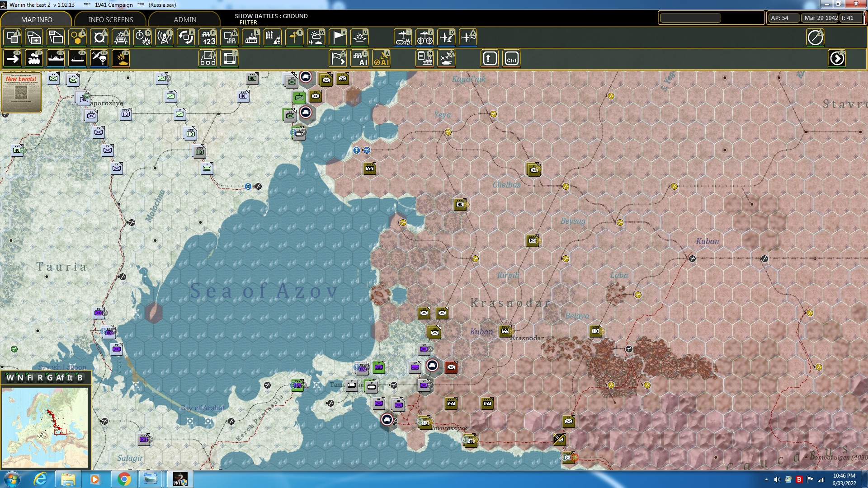Select Naval transport mode ship icon
The height and width of the screenshot is (488, 868).
56,58
